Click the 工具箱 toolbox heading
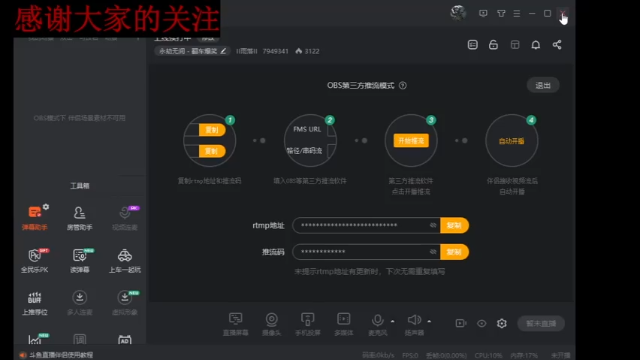The image size is (640, 360). tap(80, 186)
